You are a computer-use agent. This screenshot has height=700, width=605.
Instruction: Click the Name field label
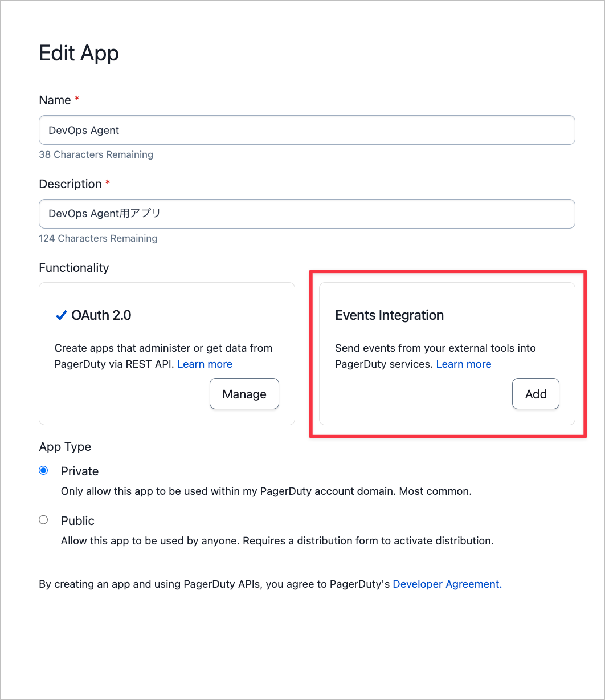tap(55, 100)
